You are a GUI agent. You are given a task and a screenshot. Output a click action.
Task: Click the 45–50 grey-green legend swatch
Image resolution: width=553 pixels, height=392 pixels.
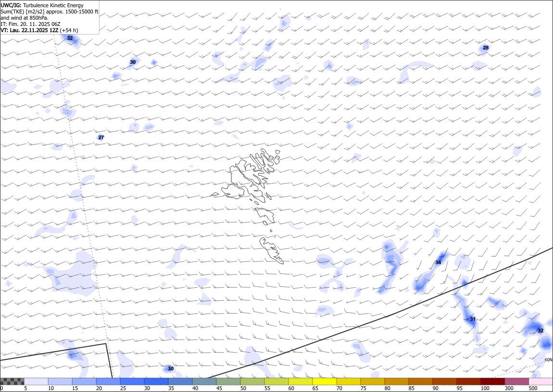click(228, 381)
